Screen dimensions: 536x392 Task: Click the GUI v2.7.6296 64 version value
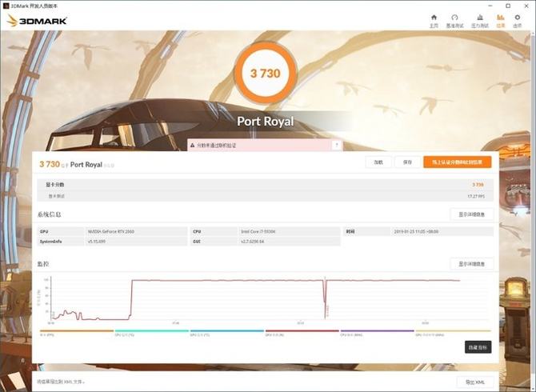pyautogui.click(x=252, y=242)
